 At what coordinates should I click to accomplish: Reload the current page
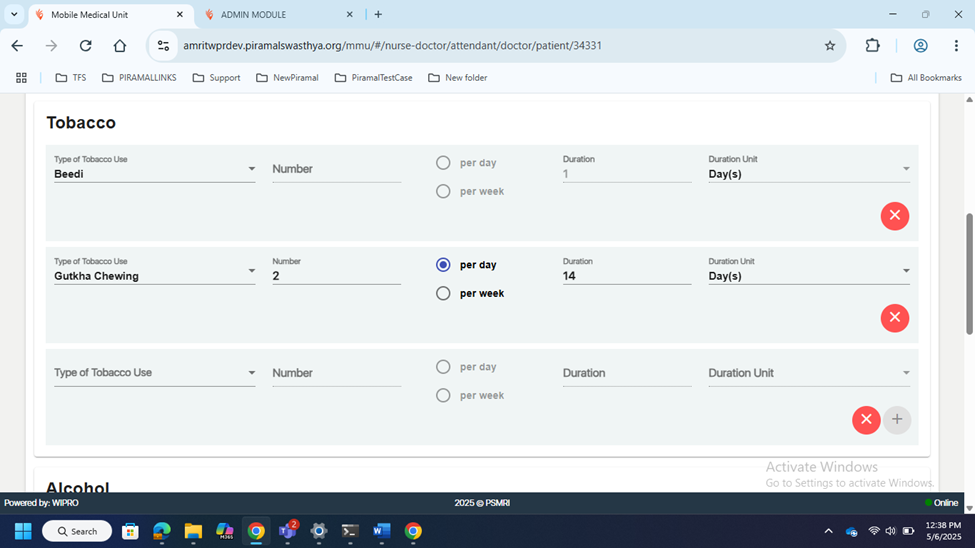(86, 45)
